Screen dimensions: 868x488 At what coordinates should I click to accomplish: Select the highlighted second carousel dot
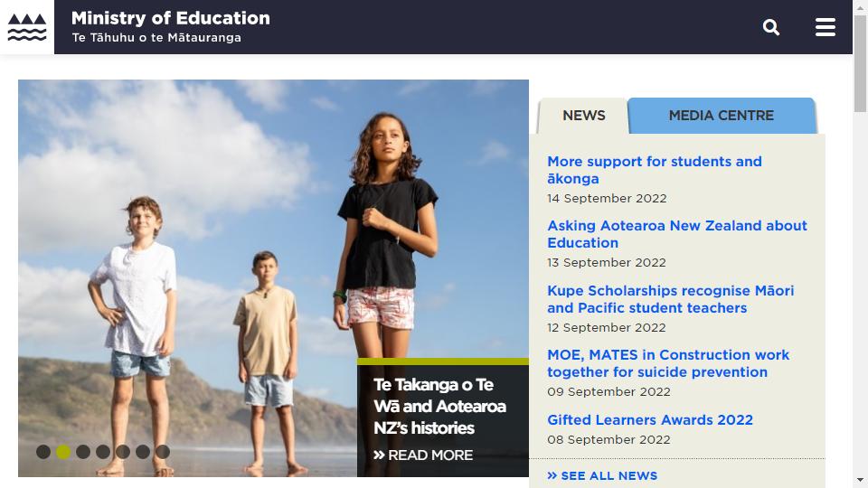coord(63,452)
